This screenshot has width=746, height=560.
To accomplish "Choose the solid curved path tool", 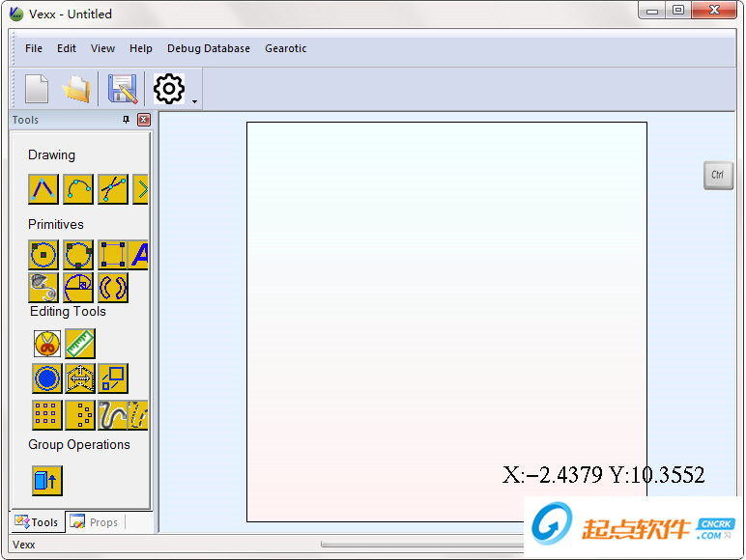I will click(x=112, y=415).
